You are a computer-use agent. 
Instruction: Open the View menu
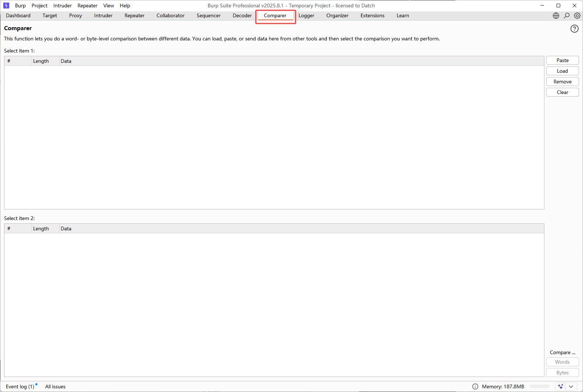pos(108,6)
